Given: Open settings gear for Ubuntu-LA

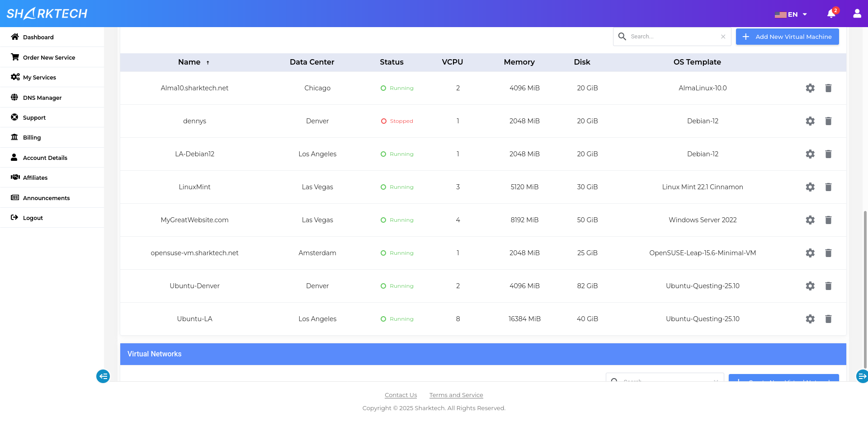Looking at the screenshot, I should (x=810, y=319).
